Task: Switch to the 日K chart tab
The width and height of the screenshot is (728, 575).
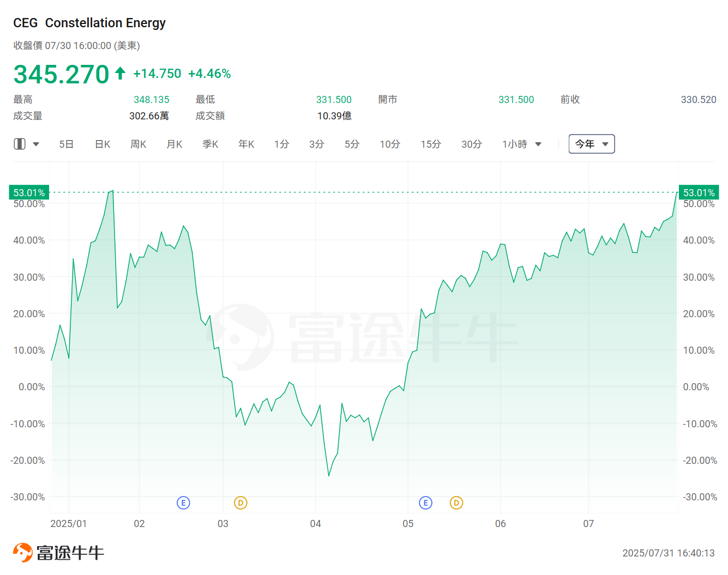Action: pos(103,144)
